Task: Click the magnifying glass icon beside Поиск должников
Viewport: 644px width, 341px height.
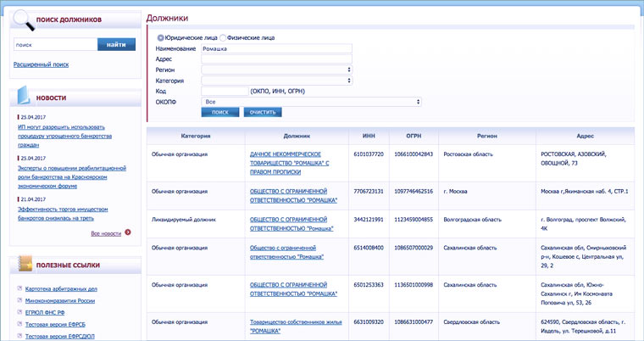Action: point(22,20)
